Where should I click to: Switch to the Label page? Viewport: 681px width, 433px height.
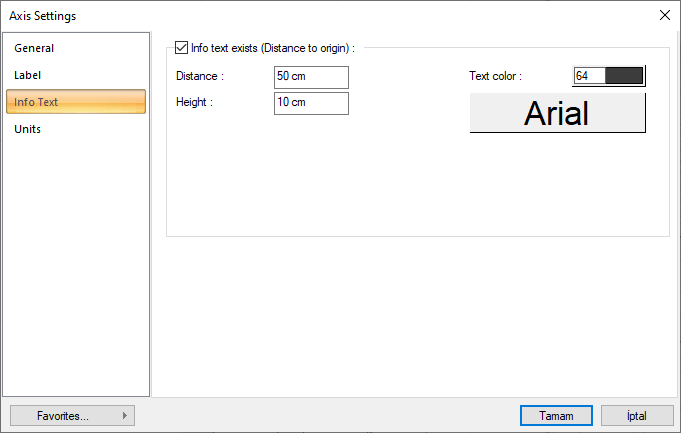pos(76,75)
